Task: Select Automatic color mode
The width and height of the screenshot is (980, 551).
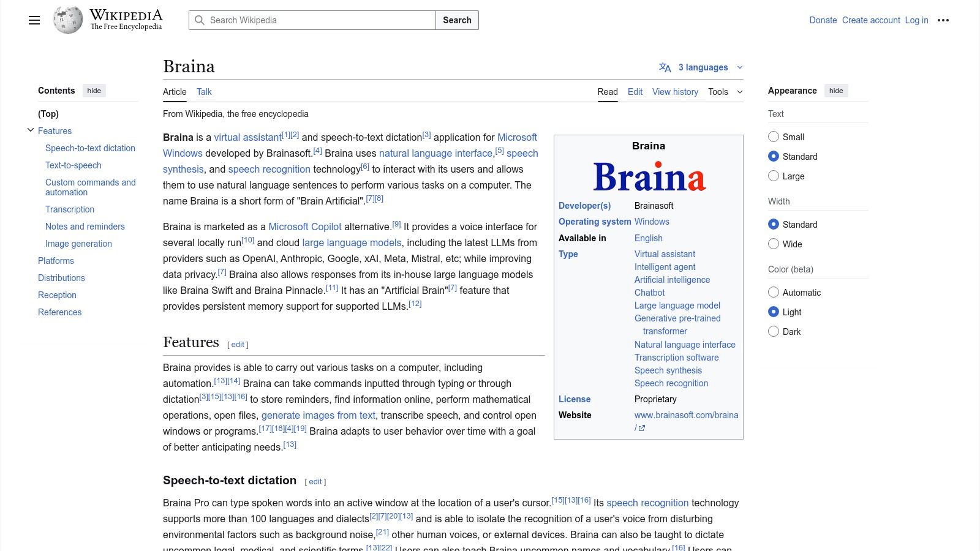Action: [x=774, y=292]
